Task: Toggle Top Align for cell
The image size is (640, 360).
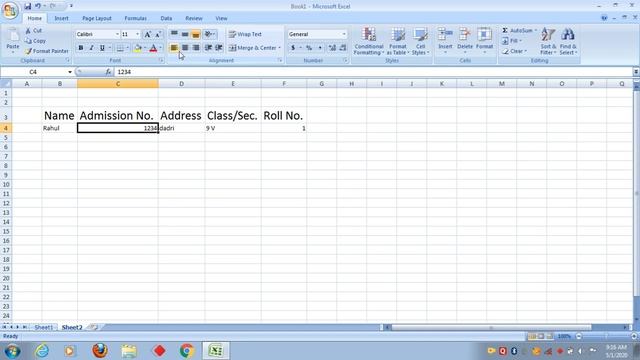Action: click(174, 34)
